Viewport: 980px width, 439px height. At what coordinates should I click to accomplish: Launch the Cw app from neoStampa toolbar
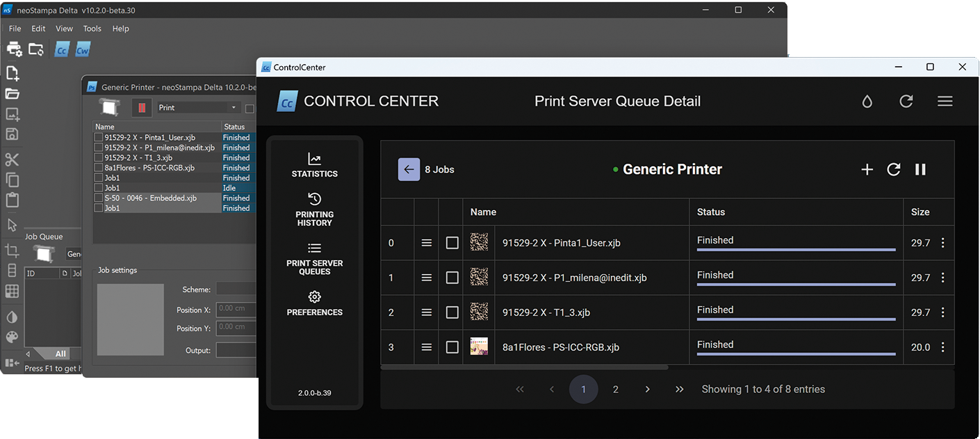click(x=83, y=49)
